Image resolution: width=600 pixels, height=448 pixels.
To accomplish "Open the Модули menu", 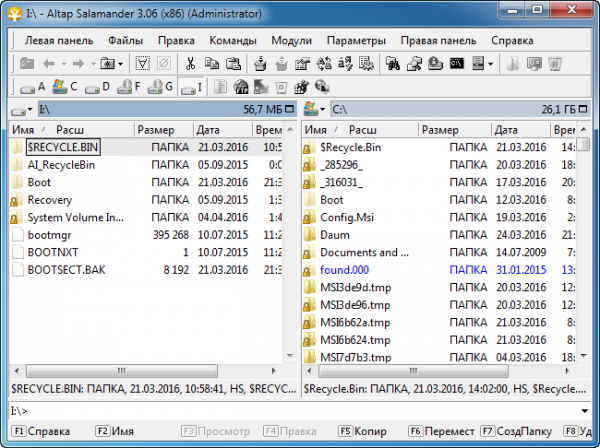I will 292,41.
